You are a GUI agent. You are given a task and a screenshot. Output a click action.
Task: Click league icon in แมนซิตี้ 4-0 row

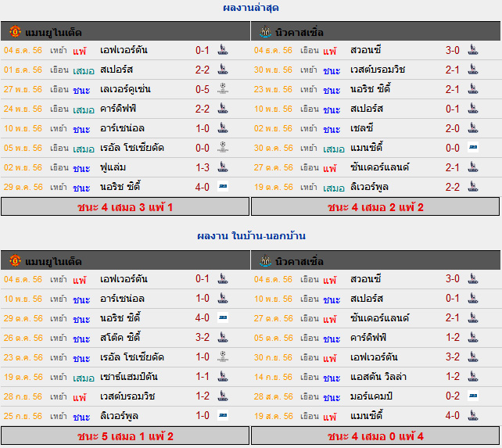click(473, 415)
